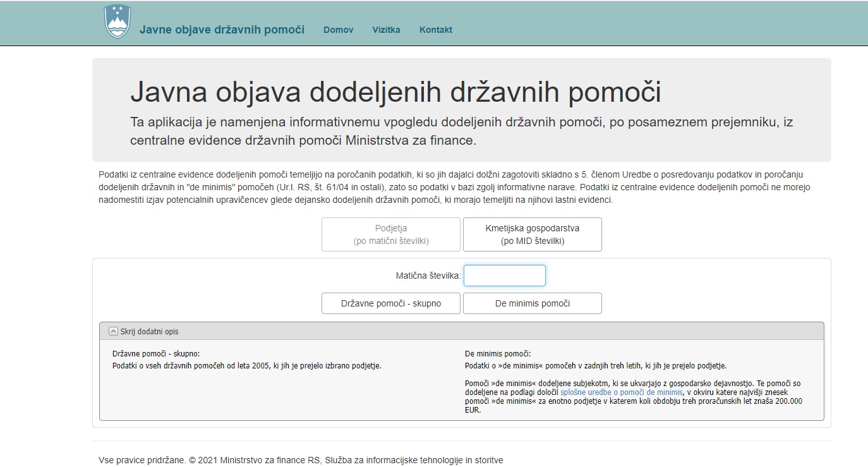This screenshot has width=868, height=467.
Task: Click the main heading Javna objava dodeljenih državnih pomoči
Action: pos(395,92)
